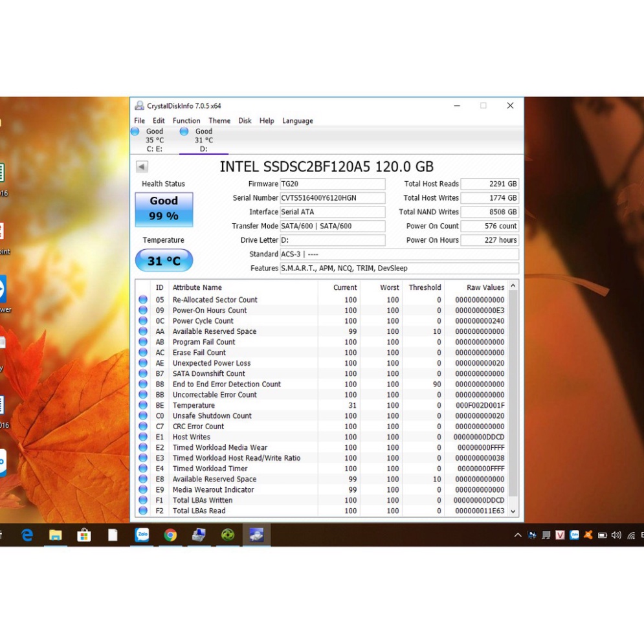Image resolution: width=644 pixels, height=644 pixels.
Task: Click the volume tray icon
Action: click(616, 535)
